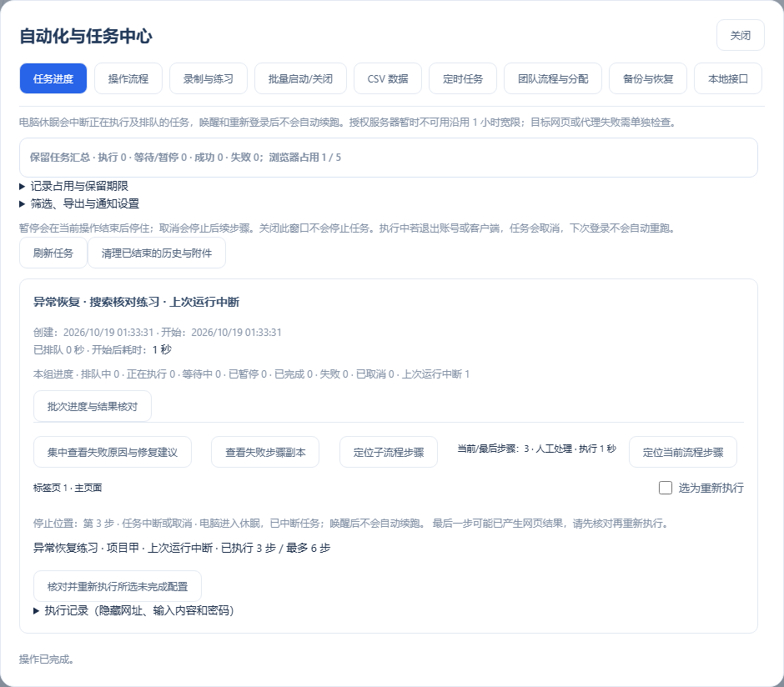Click the 定位当前流程步骤 button
The image size is (784, 687).
pyautogui.click(x=682, y=452)
